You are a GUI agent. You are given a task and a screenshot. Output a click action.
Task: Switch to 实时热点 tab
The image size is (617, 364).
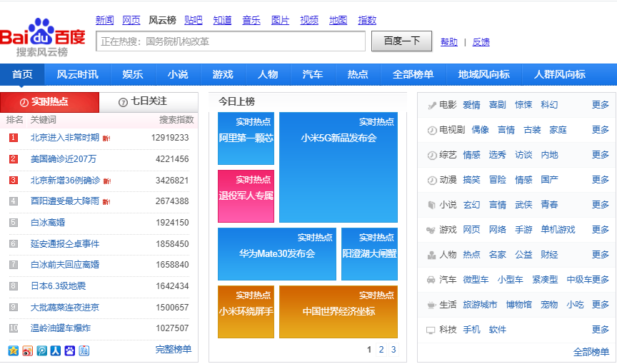pyautogui.click(x=49, y=102)
